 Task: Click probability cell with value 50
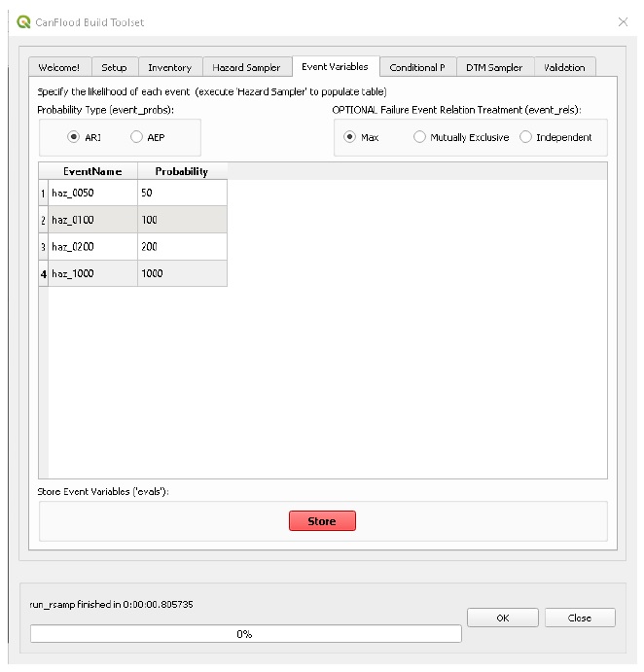[x=182, y=193]
